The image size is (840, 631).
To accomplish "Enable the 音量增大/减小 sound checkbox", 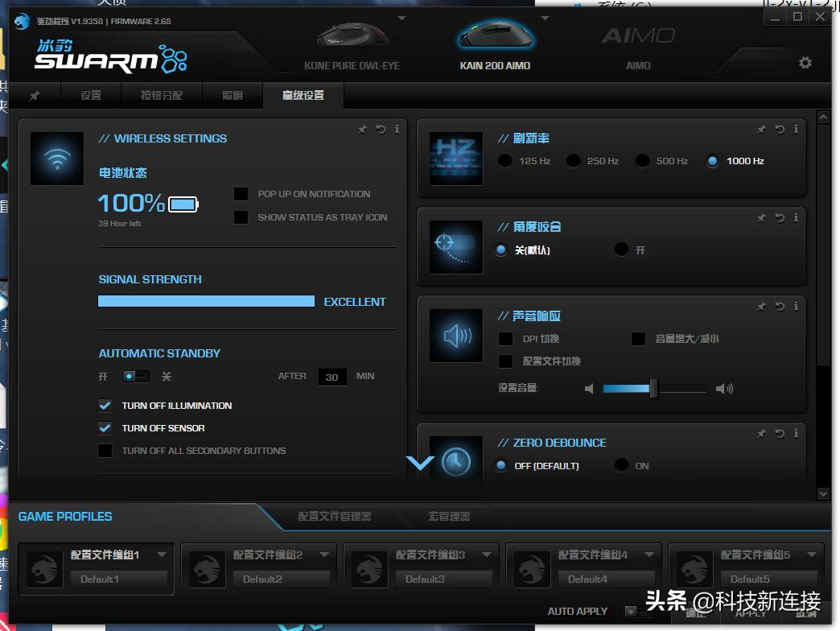I will 638,339.
